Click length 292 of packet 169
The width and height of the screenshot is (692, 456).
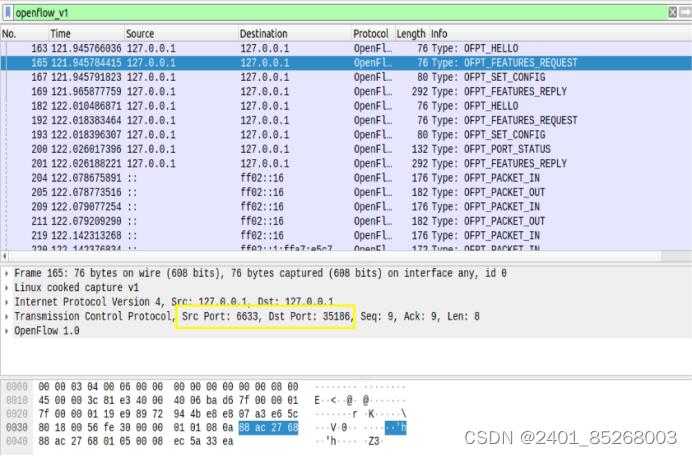pyautogui.click(x=420, y=92)
